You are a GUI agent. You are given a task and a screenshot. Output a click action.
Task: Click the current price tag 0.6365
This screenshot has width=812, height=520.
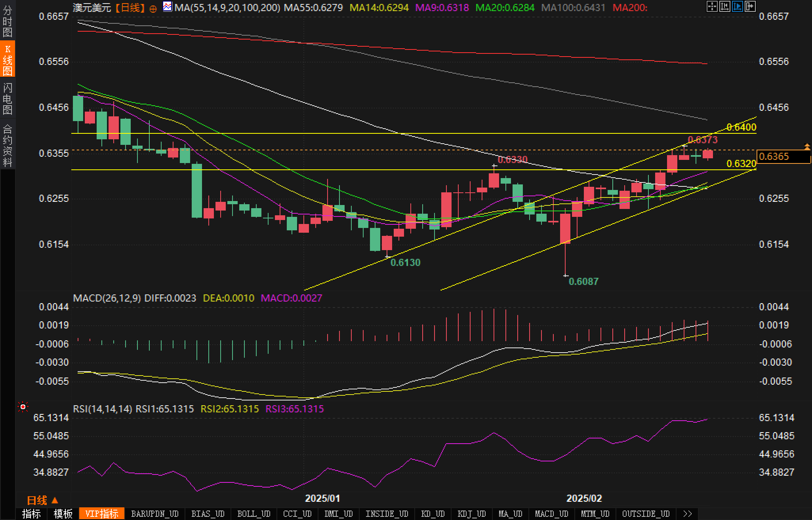tap(783, 156)
